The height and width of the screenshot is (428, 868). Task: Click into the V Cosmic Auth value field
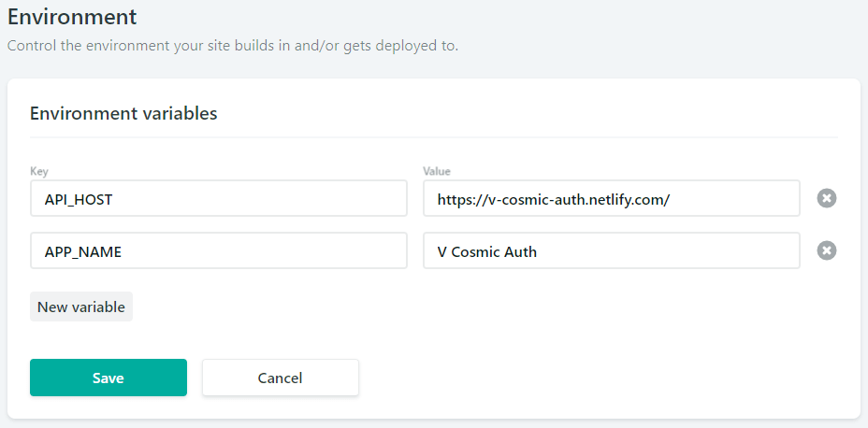point(612,250)
